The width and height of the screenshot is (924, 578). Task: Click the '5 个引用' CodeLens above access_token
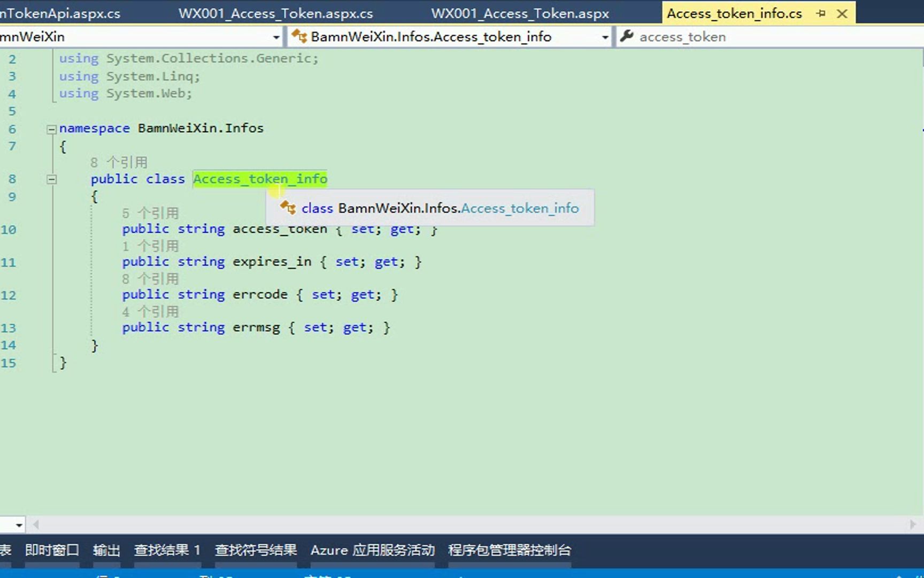click(x=150, y=213)
